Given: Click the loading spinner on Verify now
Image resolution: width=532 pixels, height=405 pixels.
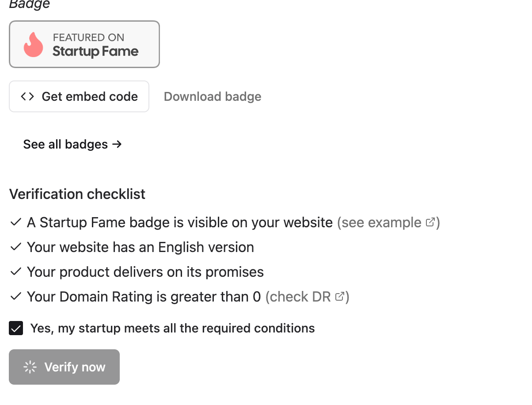Looking at the screenshot, I should pos(30,367).
